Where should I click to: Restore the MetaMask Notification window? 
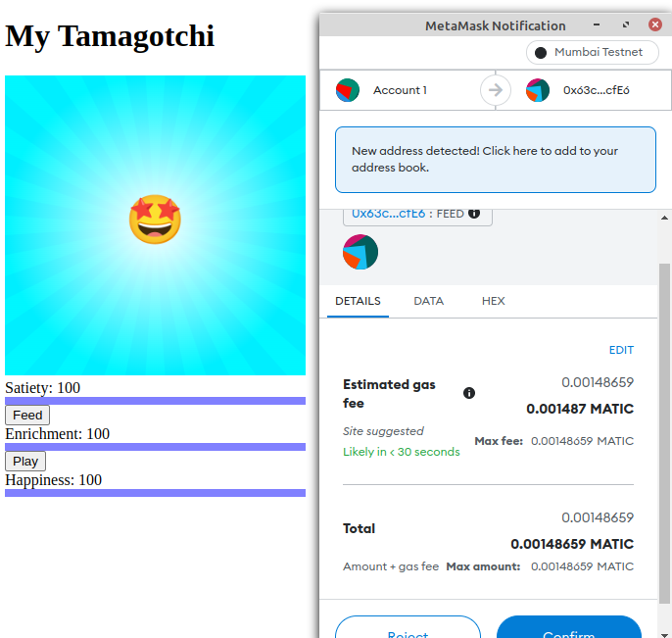(626, 25)
